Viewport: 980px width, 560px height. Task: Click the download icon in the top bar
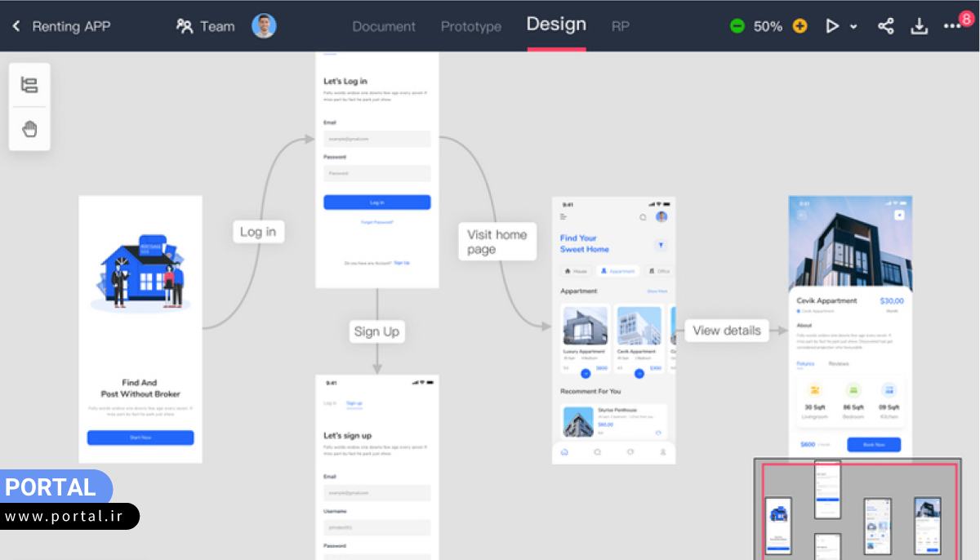[920, 26]
